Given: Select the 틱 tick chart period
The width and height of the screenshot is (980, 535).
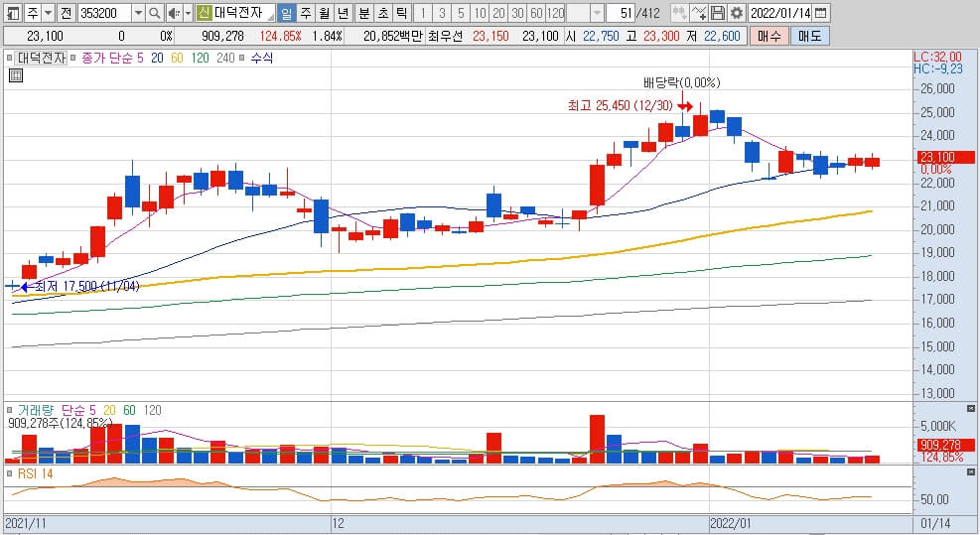Looking at the screenshot, I should pos(402,13).
